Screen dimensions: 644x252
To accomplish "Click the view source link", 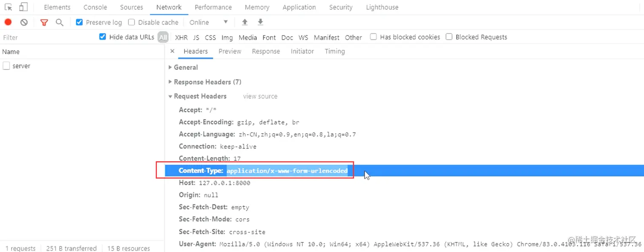I will [x=260, y=96].
